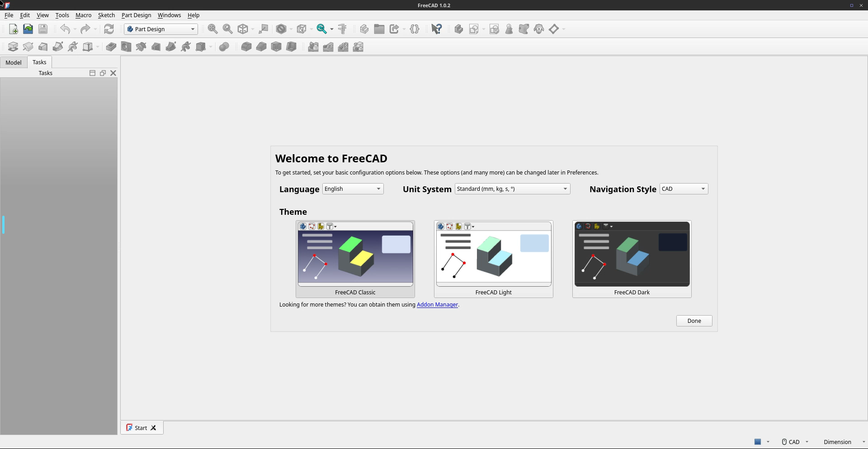The height and width of the screenshot is (449, 868).
Task: Click the Refresh recompute icon
Action: tap(109, 29)
